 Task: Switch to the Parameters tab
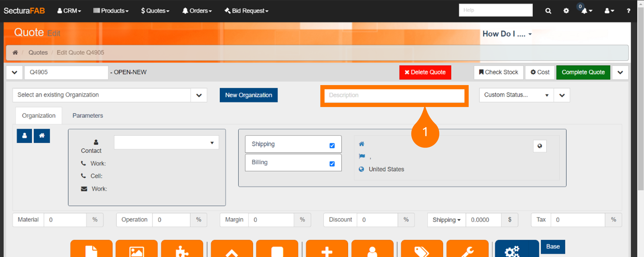[x=88, y=116]
